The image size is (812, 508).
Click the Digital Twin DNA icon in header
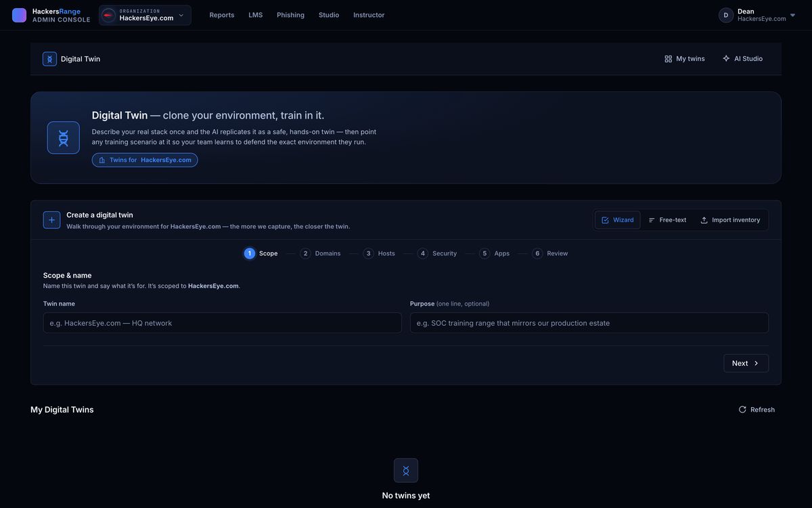point(49,59)
